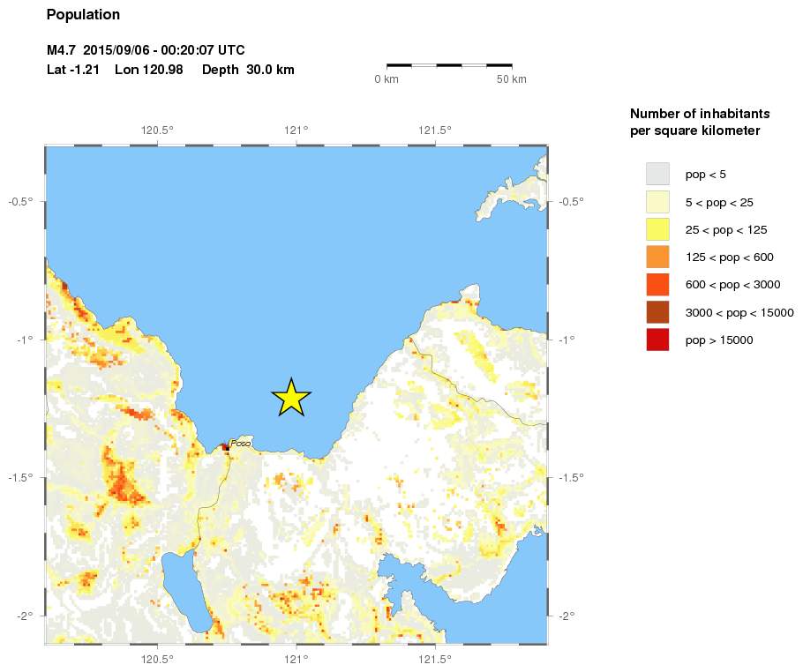The image size is (803, 672).
Task: Click the M4.7 event date and time text
Action: 146,50
